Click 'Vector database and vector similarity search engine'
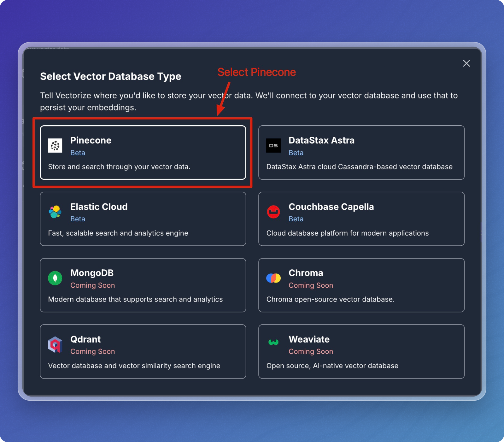This screenshot has width=504, height=442. click(x=134, y=366)
